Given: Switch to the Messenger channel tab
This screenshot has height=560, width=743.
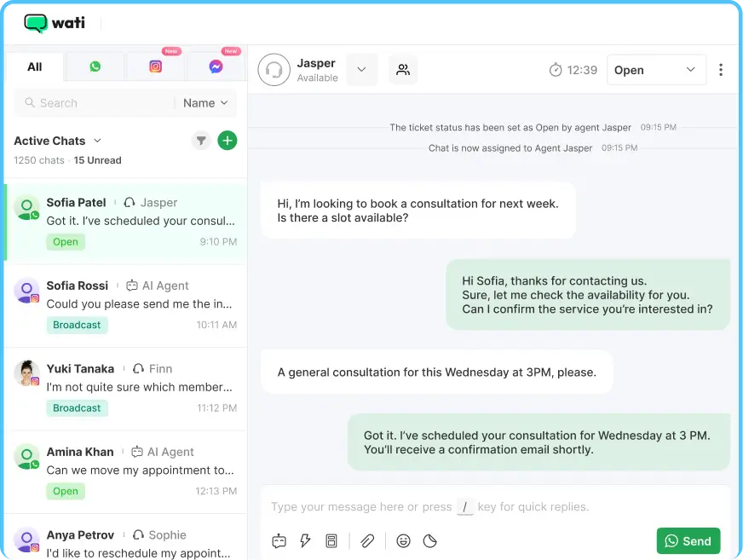Looking at the screenshot, I should [216, 66].
